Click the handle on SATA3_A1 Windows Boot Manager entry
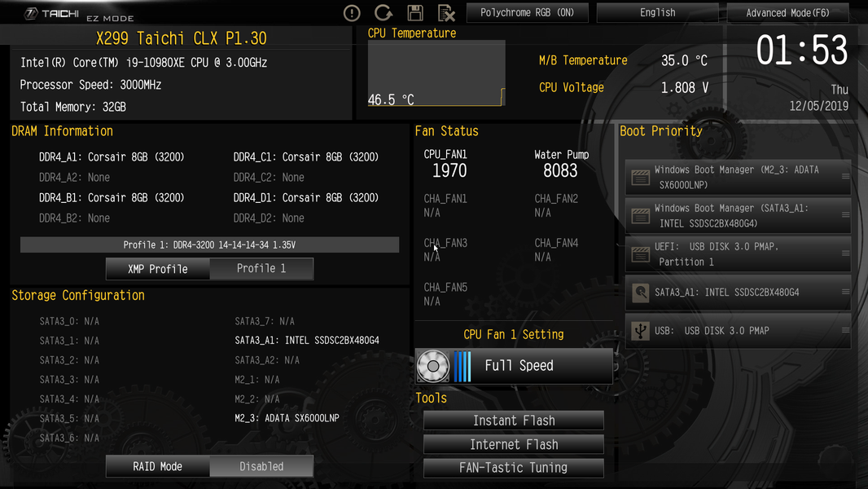Screen dimensions: 868x489 tap(845, 215)
